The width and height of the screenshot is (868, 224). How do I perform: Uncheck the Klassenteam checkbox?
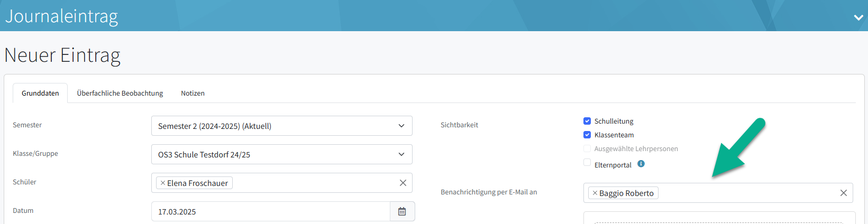(587, 135)
